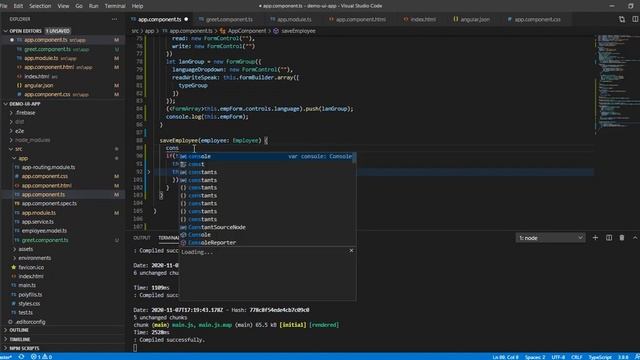Image resolution: width=640 pixels, height=360 pixels.
Task: Switch to app.component.css editor tab
Action: [x=535, y=19]
